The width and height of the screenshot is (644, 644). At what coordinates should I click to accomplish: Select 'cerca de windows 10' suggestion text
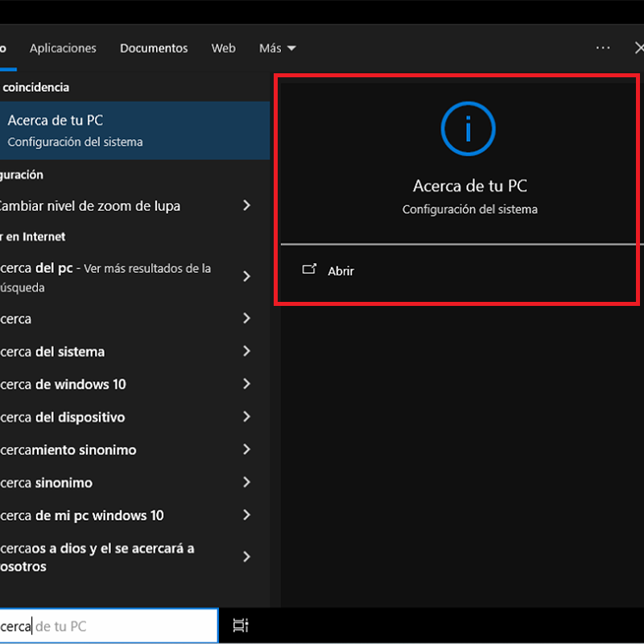[x=63, y=385]
